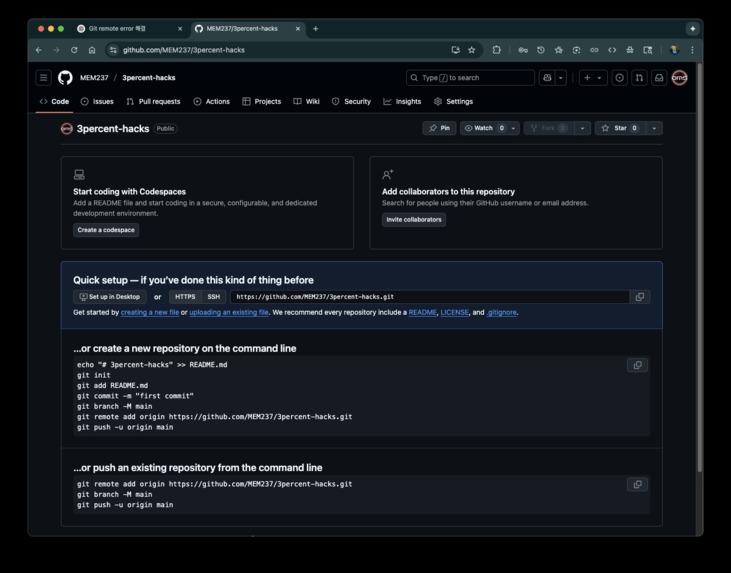The height and width of the screenshot is (573, 731).
Task: Open the LICENSE link
Action: (x=455, y=312)
